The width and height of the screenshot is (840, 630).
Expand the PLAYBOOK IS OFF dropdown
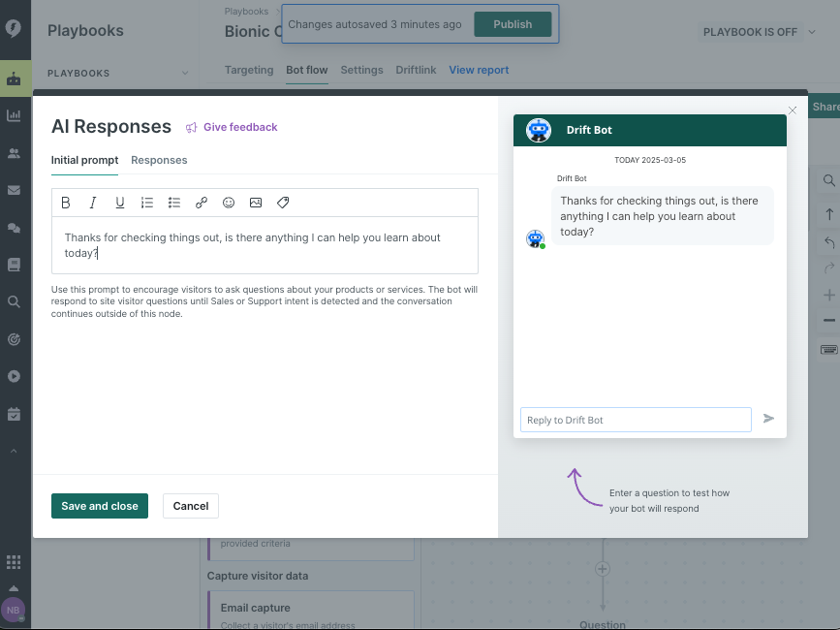point(758,32)
